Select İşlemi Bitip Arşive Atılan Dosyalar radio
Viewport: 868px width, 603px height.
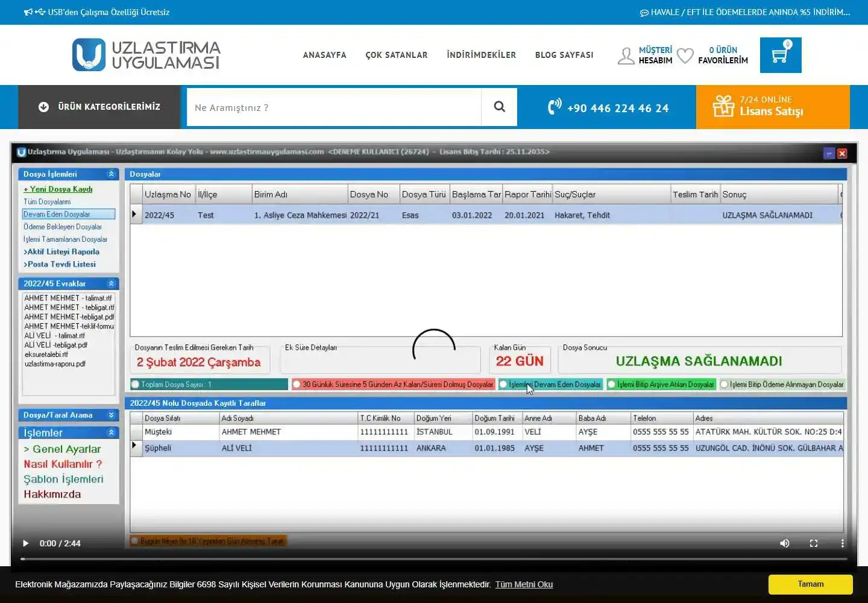pyautogui.click(x=612, y=384)
